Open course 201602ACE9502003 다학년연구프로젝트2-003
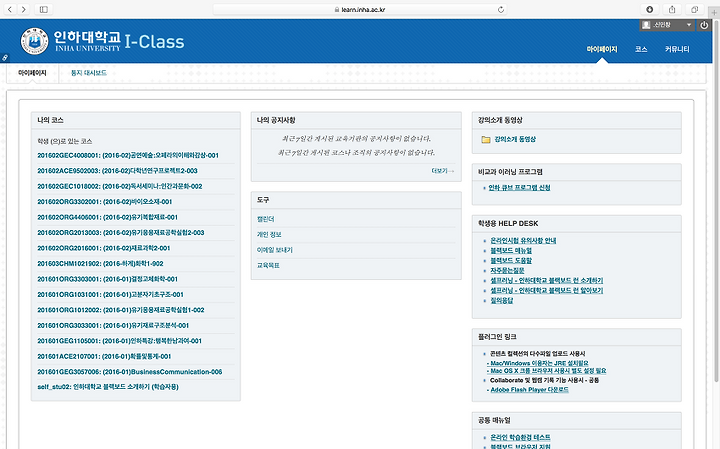Viewport: 720px width, 449px height. (x=117, y=171)
